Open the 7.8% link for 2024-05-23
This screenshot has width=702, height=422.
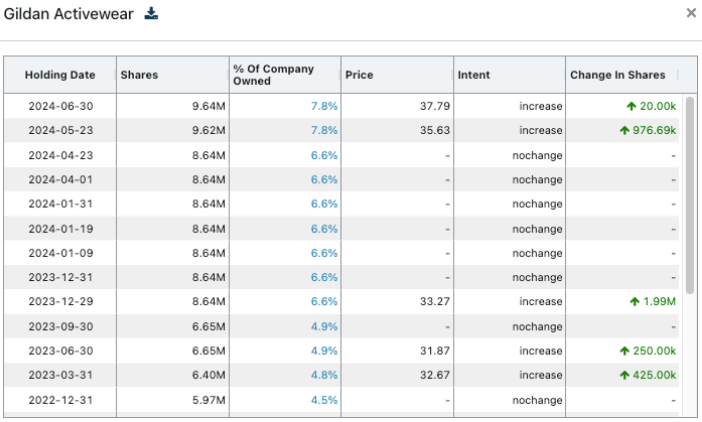click(324, 130)
